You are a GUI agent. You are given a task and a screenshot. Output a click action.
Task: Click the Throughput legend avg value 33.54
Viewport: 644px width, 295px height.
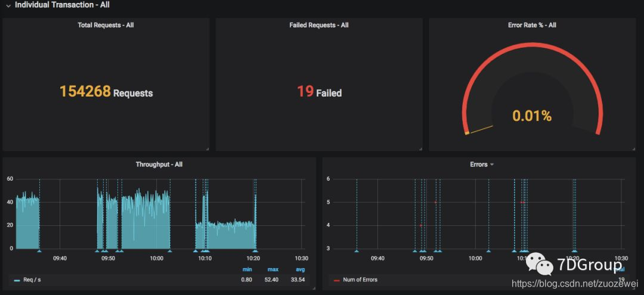[x=299, y=280]
